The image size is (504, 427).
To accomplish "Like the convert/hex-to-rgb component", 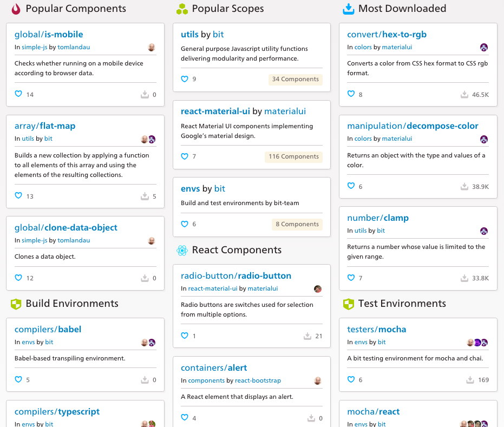I will click(x=351, y=94).
